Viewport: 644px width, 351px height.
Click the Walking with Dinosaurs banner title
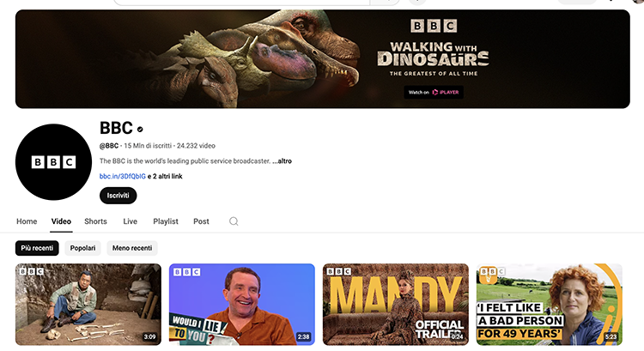[434, 54]
